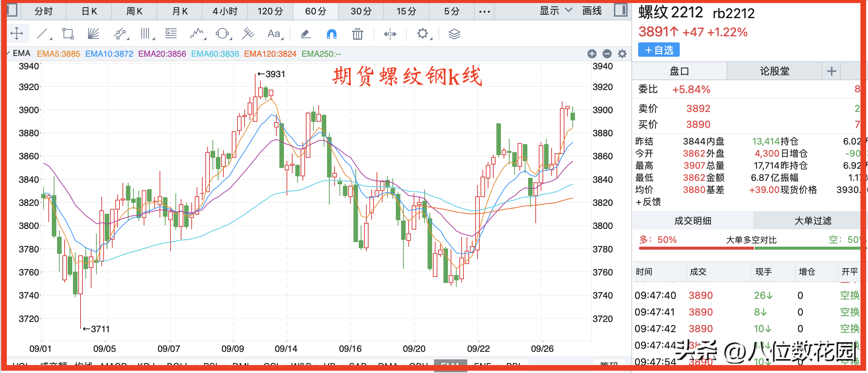Image resolution: width=868 pixels, height=373 pixels.
Task: Click the trash icon to delete drawings
Action: click(357, 34)
